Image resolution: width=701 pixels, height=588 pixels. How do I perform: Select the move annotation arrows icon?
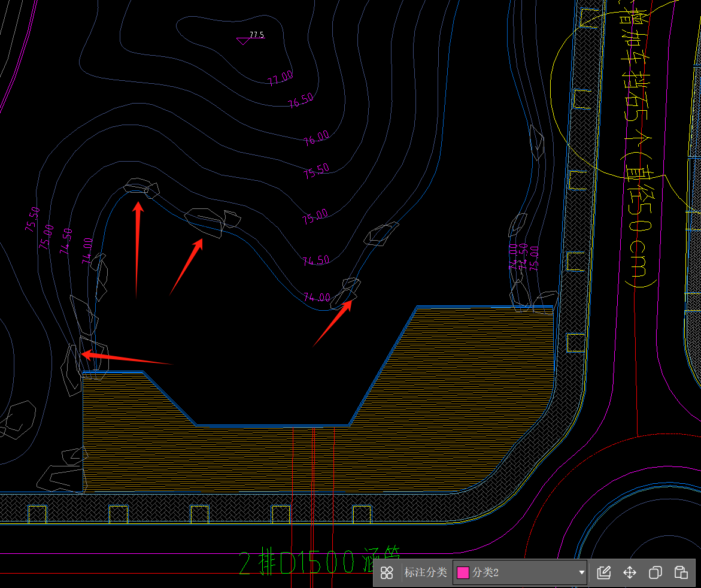(630, 572)
